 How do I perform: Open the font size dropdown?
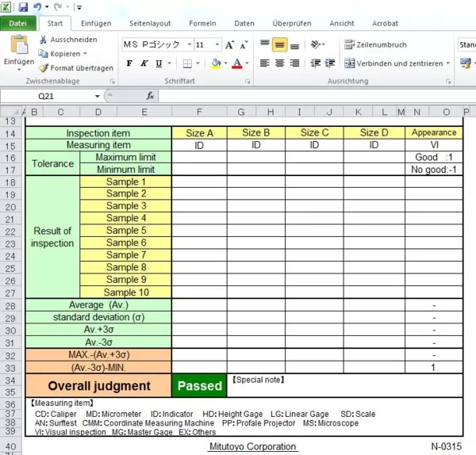217,45
